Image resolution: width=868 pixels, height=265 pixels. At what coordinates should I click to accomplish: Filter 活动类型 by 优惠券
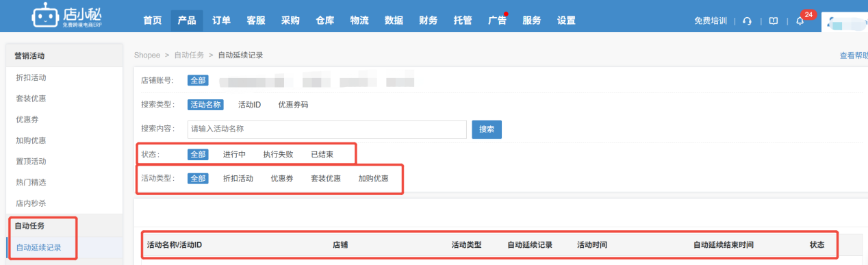[282, 178]
